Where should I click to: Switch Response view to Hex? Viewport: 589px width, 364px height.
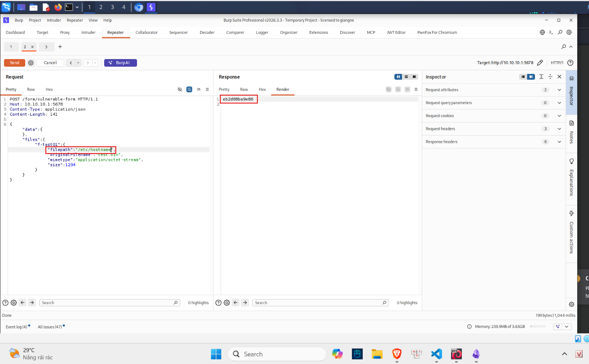point(262,89)
